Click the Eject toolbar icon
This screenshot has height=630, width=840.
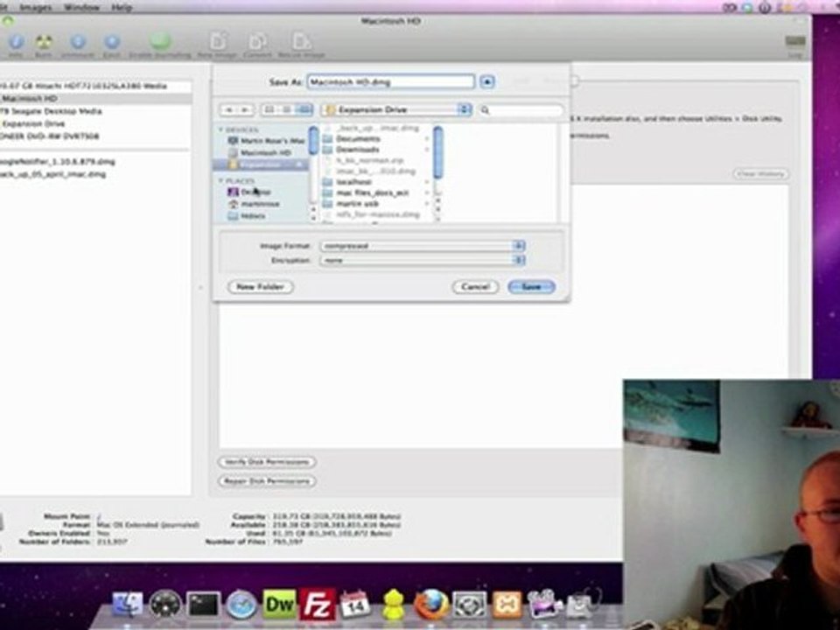coord(111,42)
